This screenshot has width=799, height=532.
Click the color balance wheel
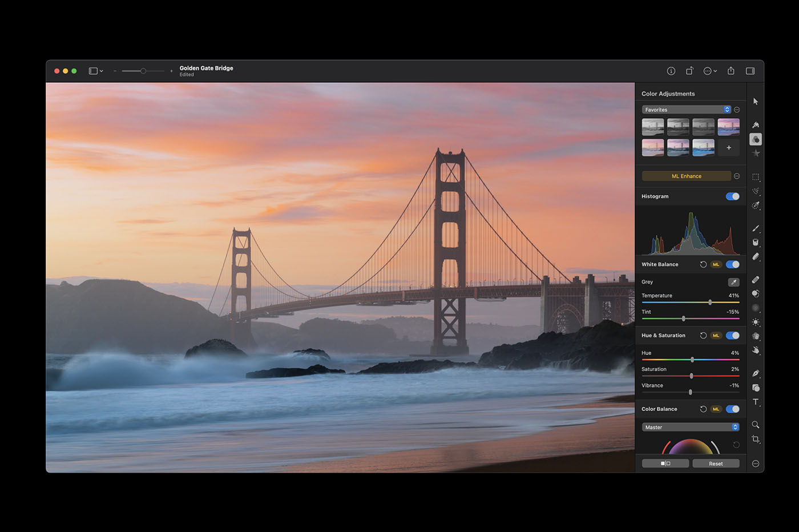point(691,447)
